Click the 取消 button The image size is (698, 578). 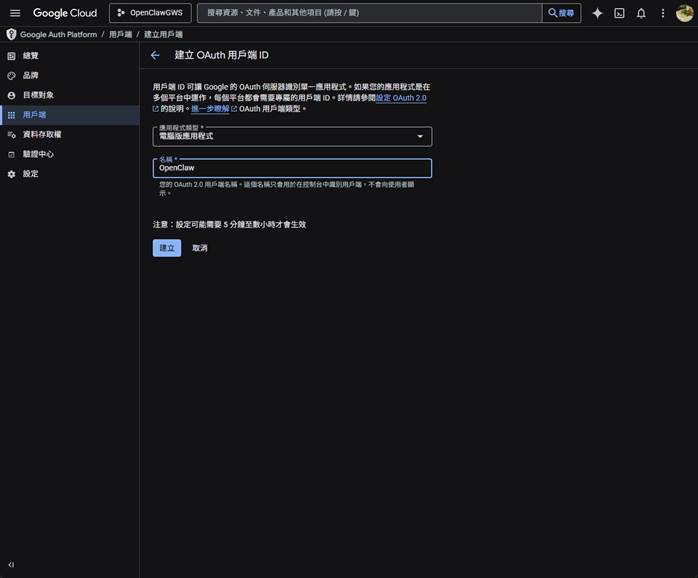(200, 248)
